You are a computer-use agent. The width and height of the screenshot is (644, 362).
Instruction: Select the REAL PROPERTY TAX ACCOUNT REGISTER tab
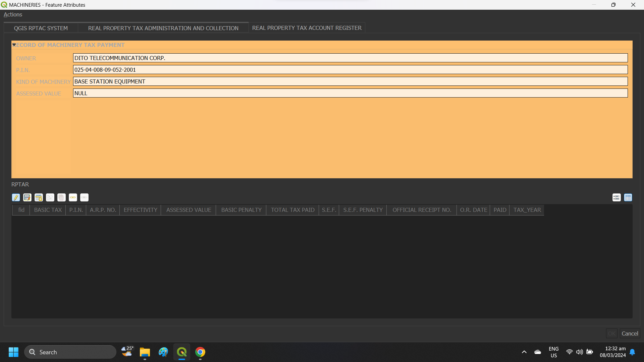307,28
